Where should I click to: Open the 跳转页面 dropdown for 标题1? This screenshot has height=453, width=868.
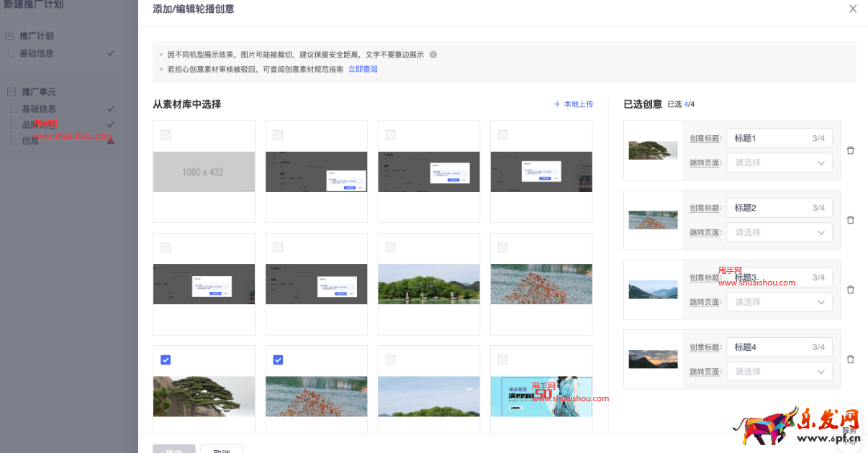779,163
